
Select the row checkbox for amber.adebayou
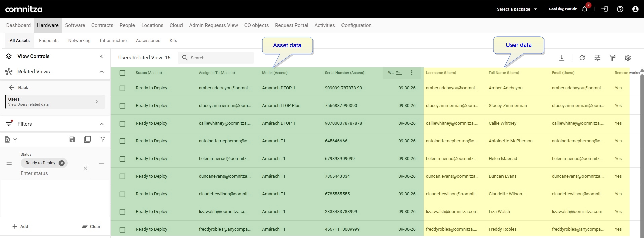tap(122, 88)
